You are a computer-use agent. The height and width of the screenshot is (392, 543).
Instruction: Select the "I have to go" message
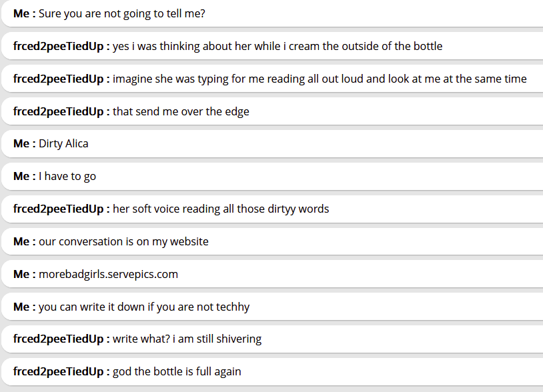coord(67,177)
